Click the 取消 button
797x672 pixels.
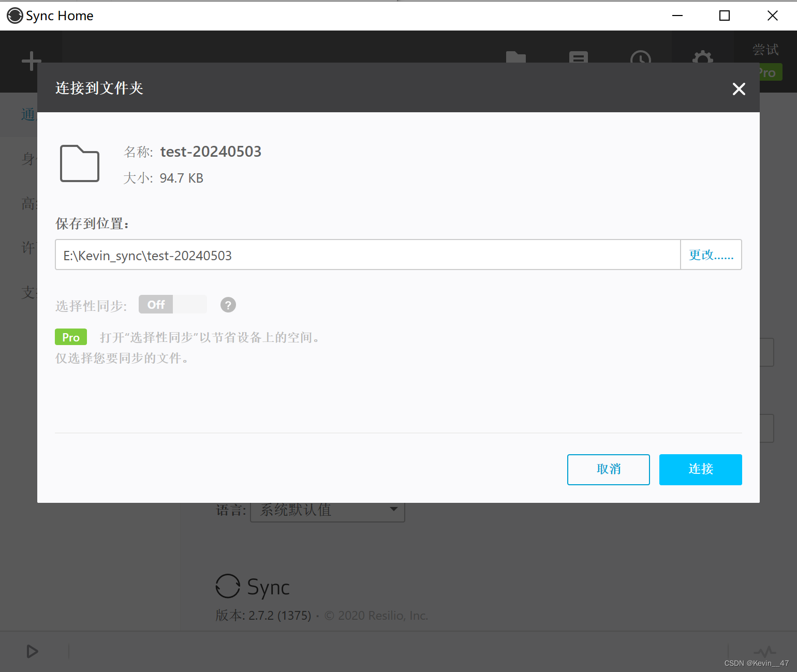[x=608, y=469]
